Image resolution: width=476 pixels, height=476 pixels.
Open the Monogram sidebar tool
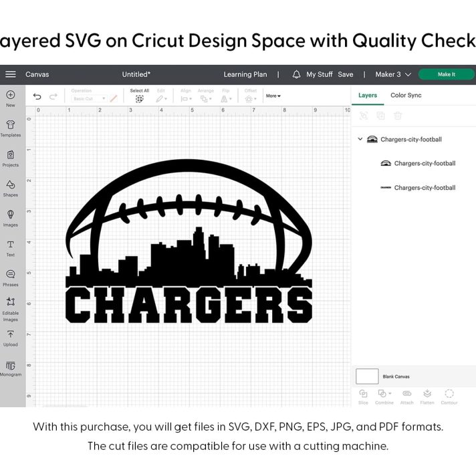[x=10, y=368]
